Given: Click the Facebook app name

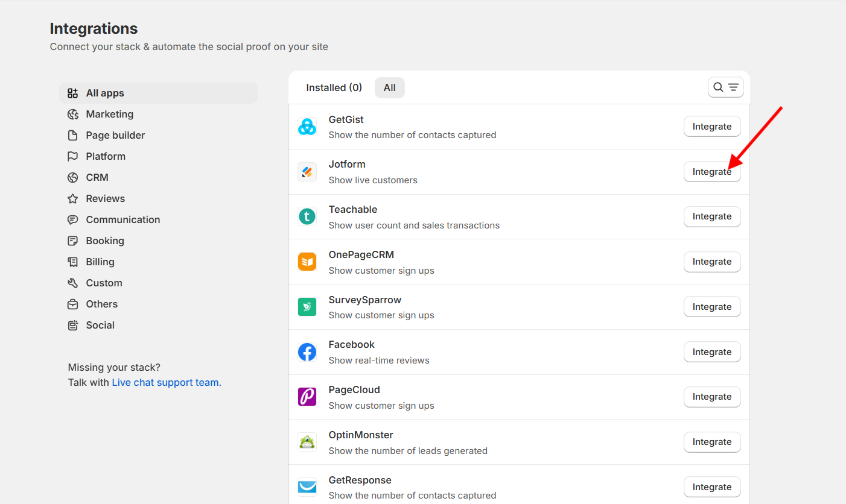Looking at the screenshot, I should tap(352, 344).
